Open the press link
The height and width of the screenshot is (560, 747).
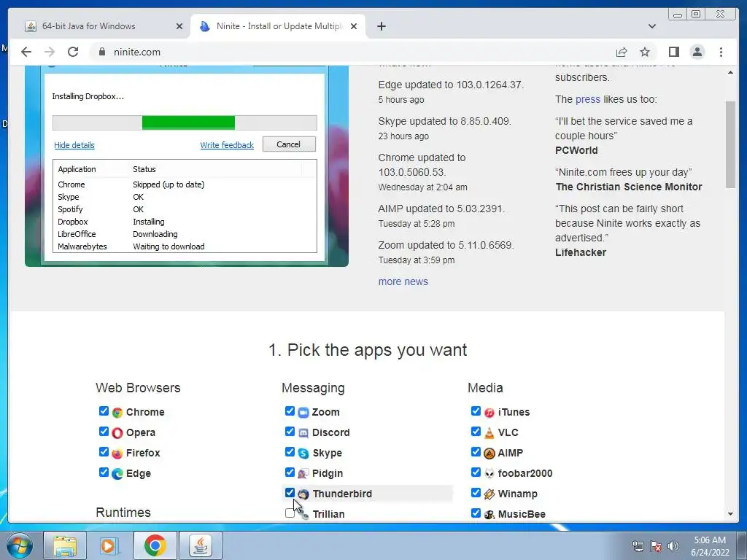coord(588,99)
